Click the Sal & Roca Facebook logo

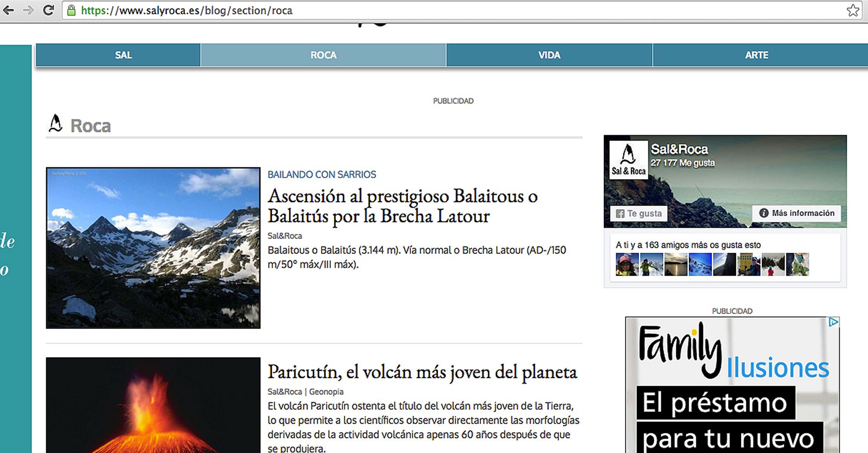point(628,160)
